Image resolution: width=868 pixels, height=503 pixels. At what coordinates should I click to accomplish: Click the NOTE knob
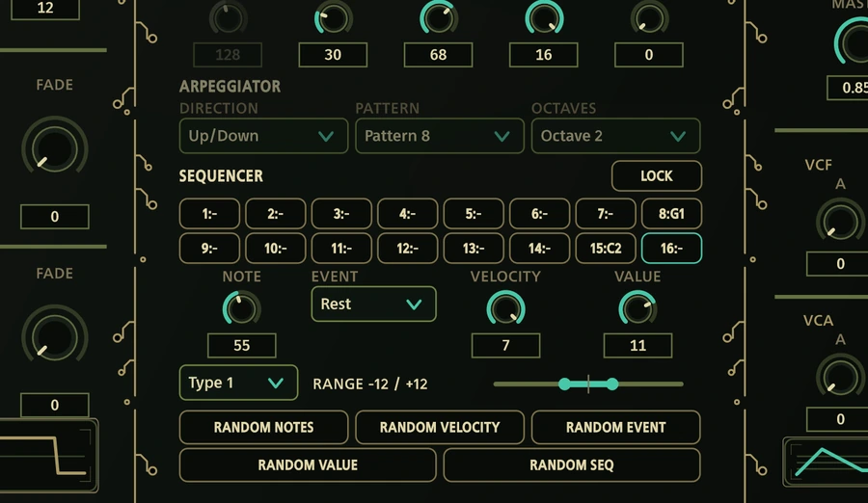click(x=241, y=308)
